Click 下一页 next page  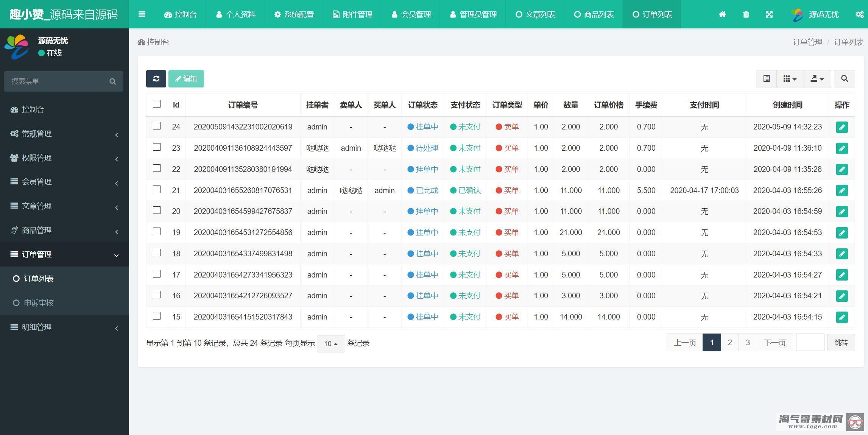(775, 343)
